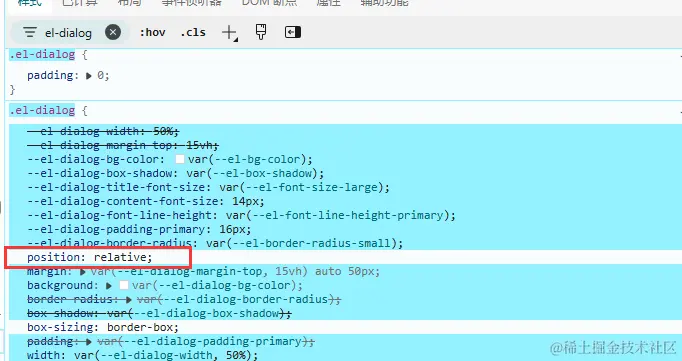Image resolution: width=682 pixels, height=361 pixels.
Task: Expand the padding: 0 shorthand triangle
Action: 89,76
